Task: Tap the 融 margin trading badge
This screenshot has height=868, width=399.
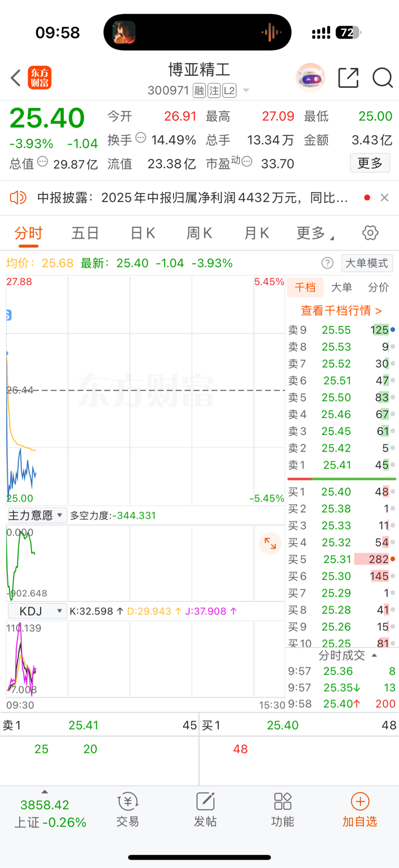Action: (199, 91)
